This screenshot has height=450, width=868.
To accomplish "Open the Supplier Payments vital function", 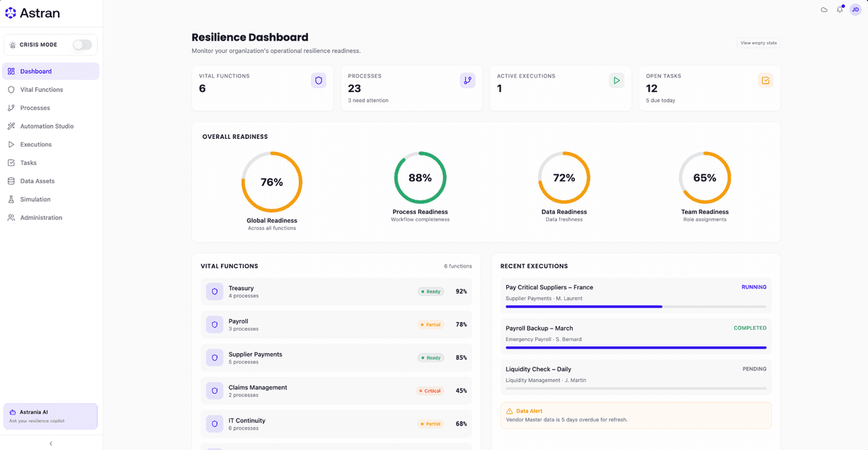I will pyautogui.click(x=336, y=357).
